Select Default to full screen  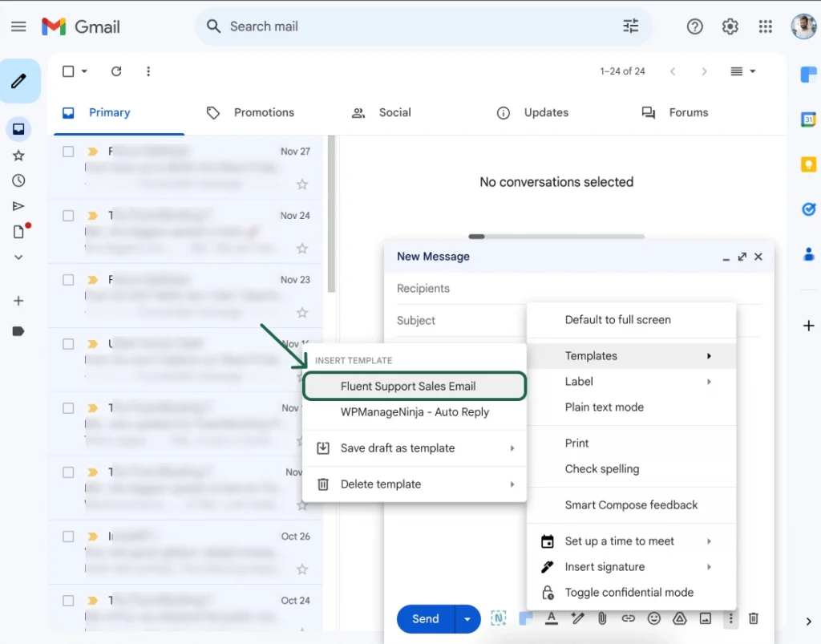[632, 320]
